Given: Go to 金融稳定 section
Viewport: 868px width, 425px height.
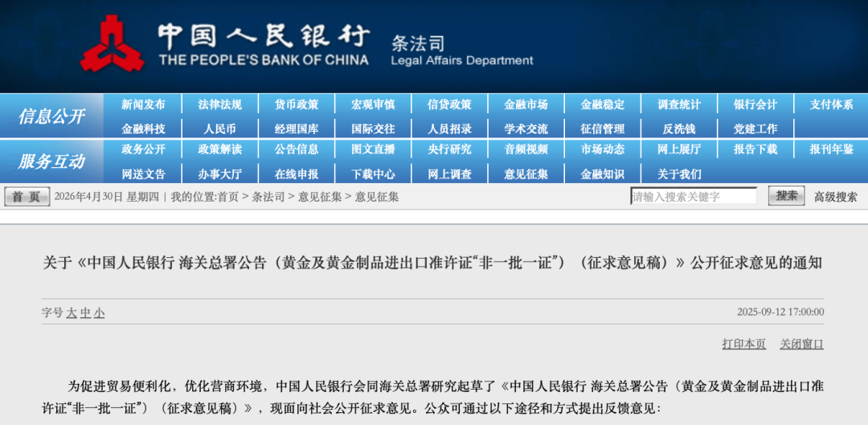Looking at the screenshot, I should point(603,104).
